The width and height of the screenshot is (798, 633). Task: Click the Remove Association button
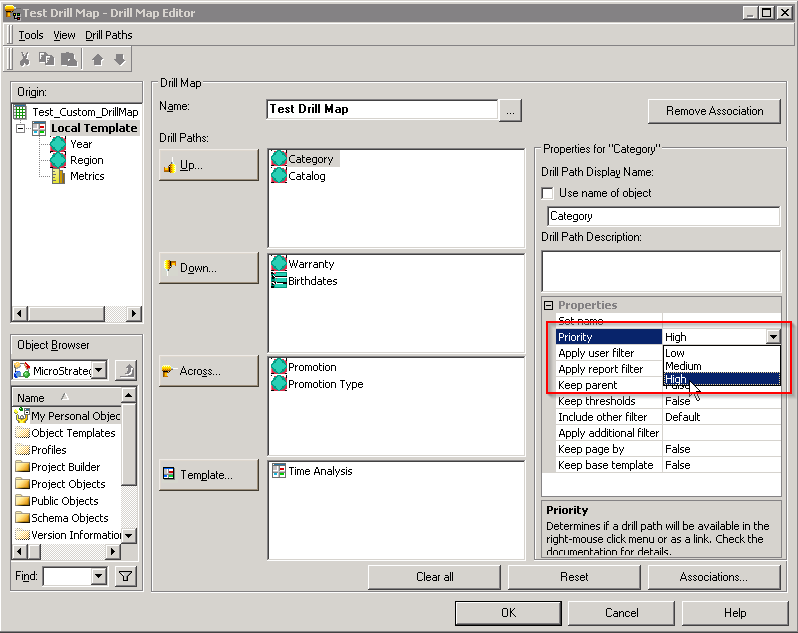tap(714, 111)
